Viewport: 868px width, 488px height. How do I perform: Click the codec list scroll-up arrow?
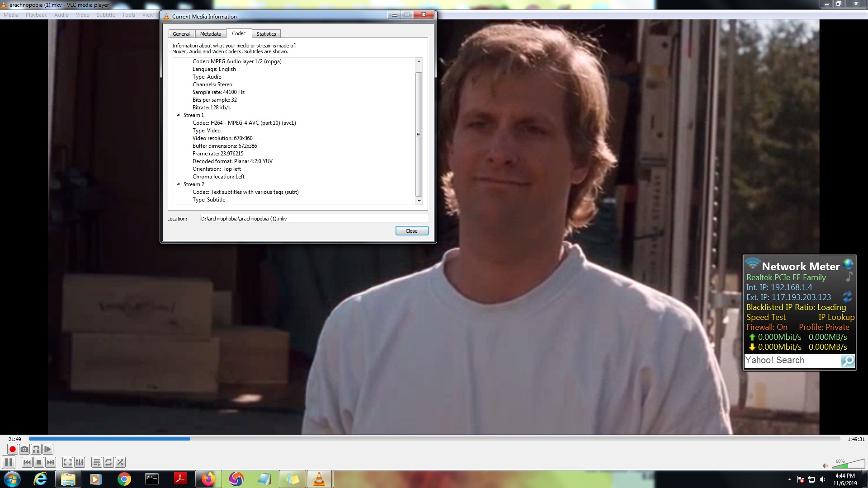click(x=419, y=61)
